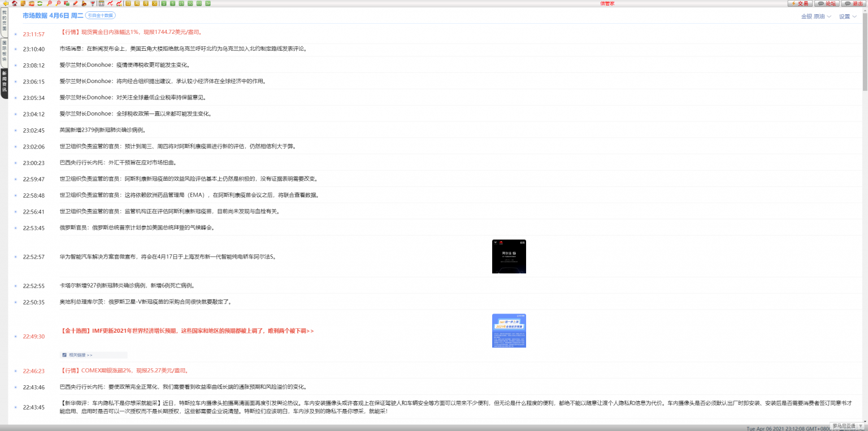Open the Huawei car announcement thumbnail
The height and width of the screenshot is (431, 868).
tap(509, 256)
